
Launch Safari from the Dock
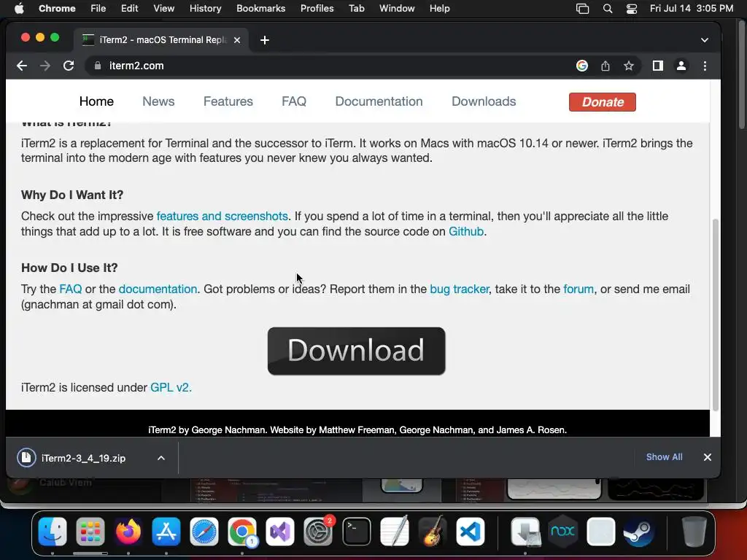tap(204, 532)
